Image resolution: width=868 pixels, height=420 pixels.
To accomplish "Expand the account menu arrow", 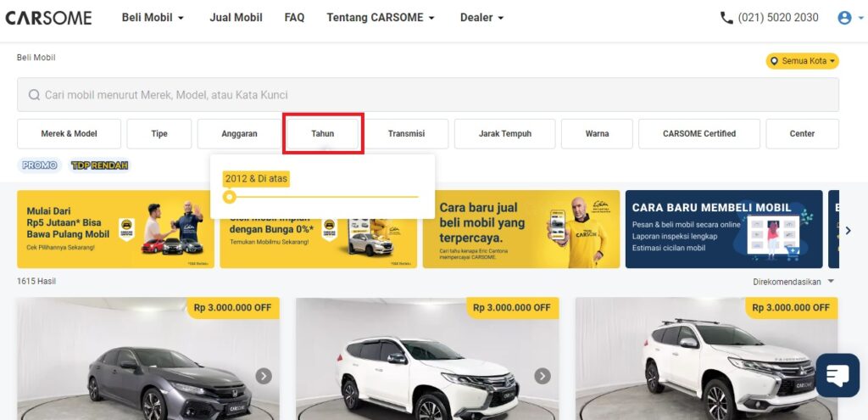I will [860, 19].
